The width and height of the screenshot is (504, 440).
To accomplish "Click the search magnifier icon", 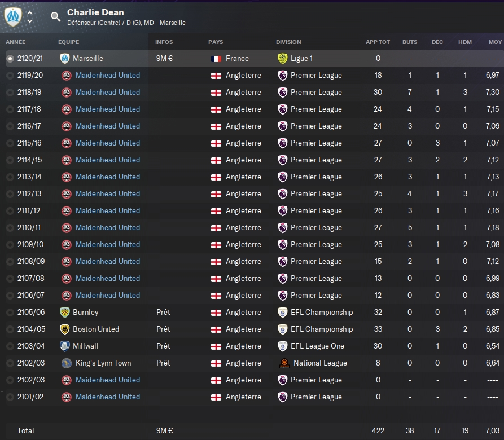I will [55, 16].
